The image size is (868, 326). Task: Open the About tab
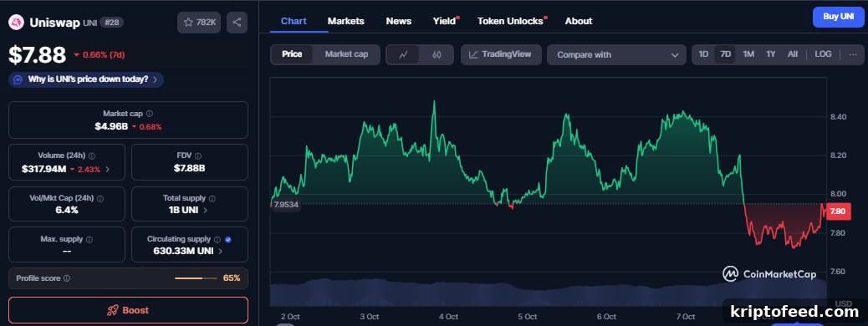point(579,21)
